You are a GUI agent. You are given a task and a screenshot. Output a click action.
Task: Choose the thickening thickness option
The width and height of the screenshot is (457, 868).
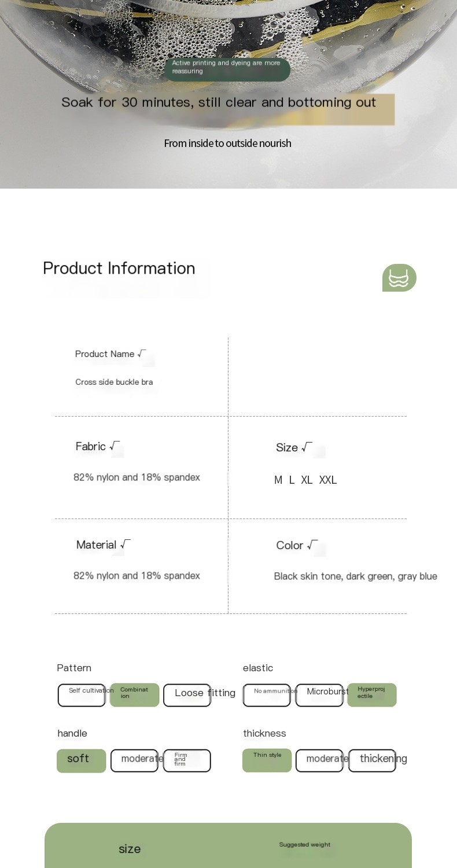click(x=372, y=760)
